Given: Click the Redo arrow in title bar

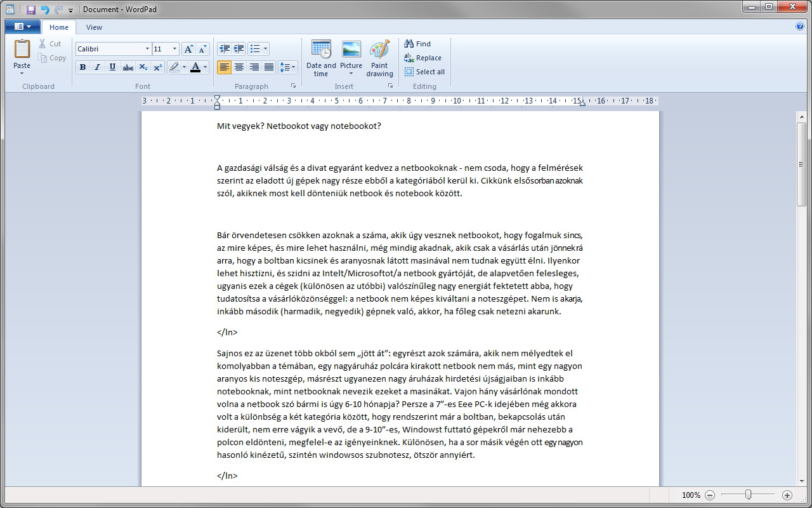Looking at the screenshot, I should pos(58,10).
